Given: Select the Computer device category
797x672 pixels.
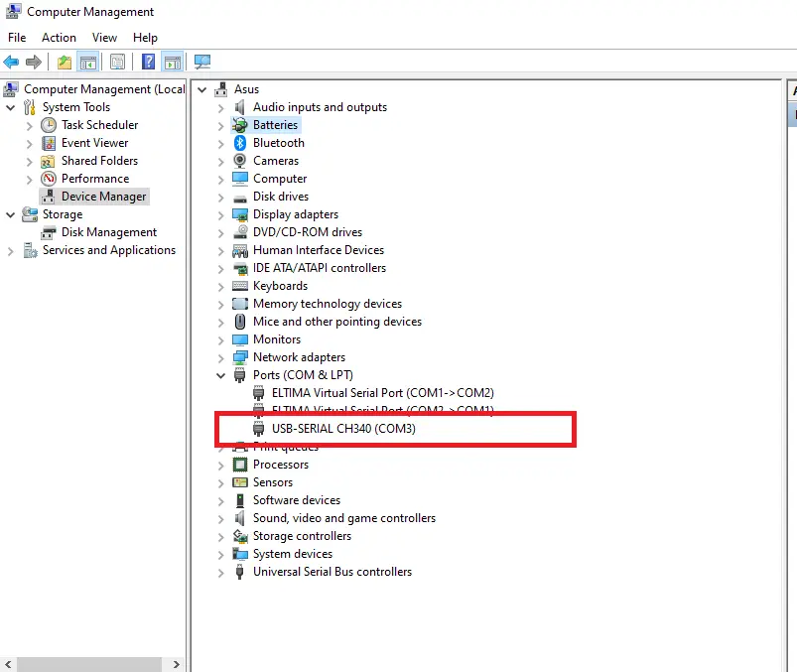Looking at the screenshot, I should [x=280, y=179].
